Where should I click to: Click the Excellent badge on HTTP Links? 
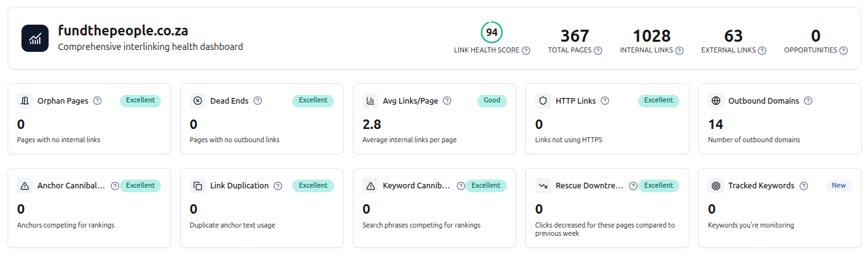(x=658, y=101)
